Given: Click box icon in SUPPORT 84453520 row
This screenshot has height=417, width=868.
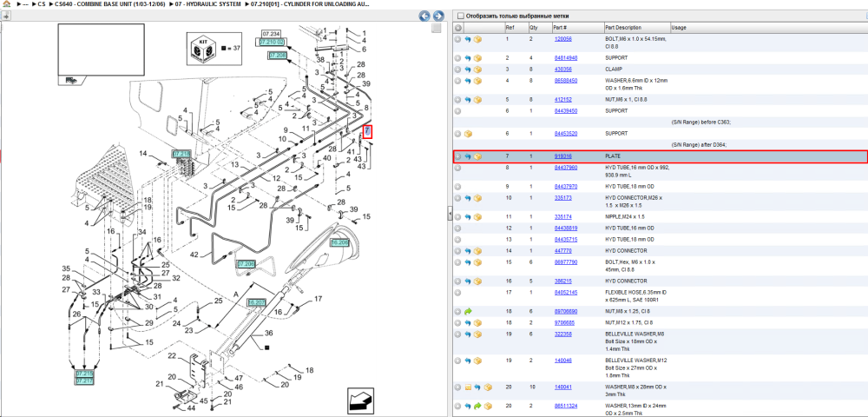Looking at the screenshot, I should tap(468, 134).
